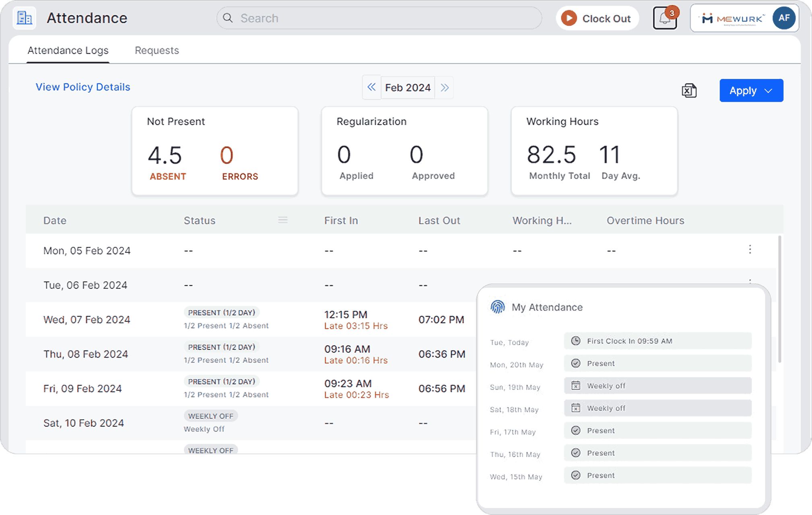Select First Clock In 09:59 AM entry
812x515 pixels.
pos(657,341)
